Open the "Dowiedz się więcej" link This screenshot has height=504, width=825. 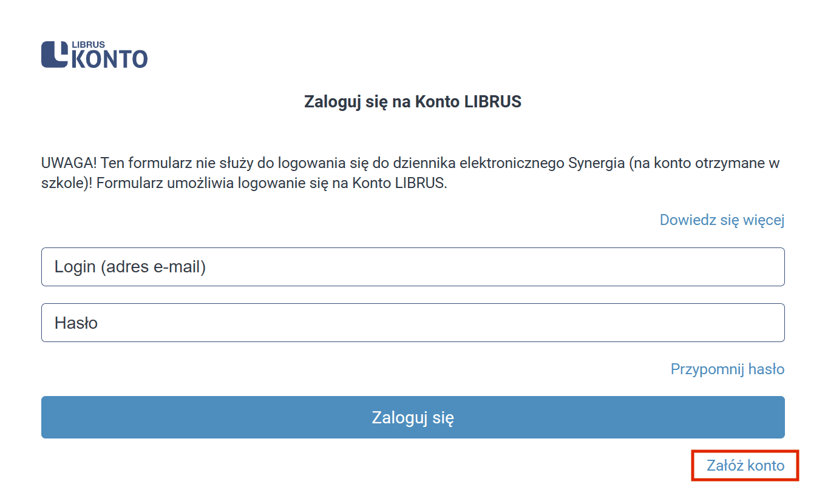click(x=722, y=220)
